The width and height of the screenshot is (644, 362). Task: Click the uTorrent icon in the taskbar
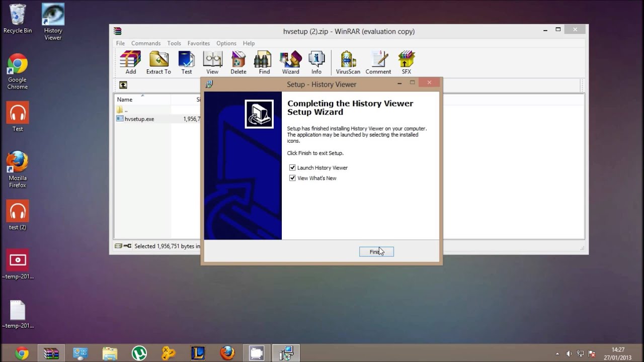pos(139,353)
